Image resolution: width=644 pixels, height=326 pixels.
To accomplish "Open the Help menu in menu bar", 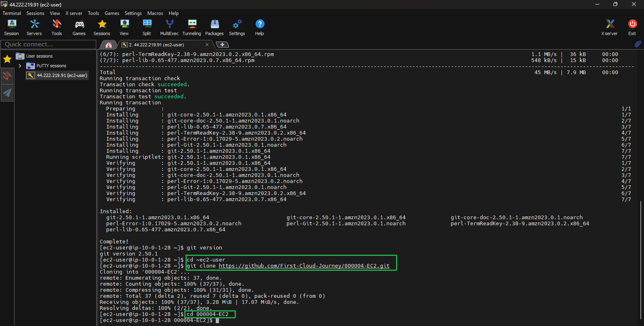I will (173, 13).
